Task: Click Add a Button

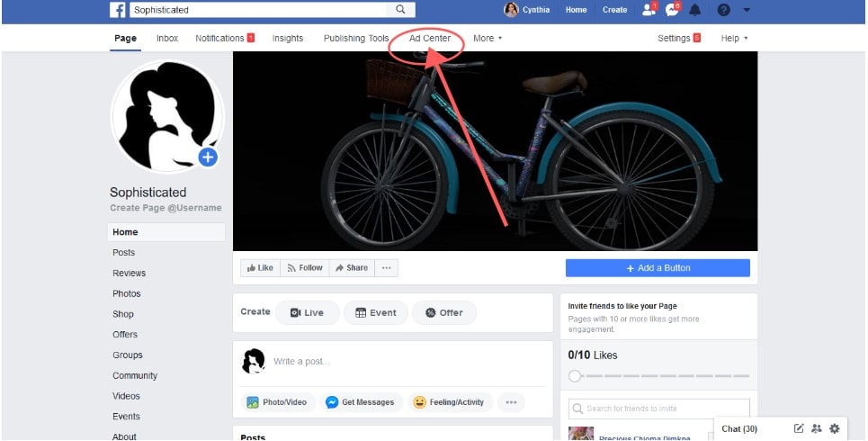Action: 658,267
